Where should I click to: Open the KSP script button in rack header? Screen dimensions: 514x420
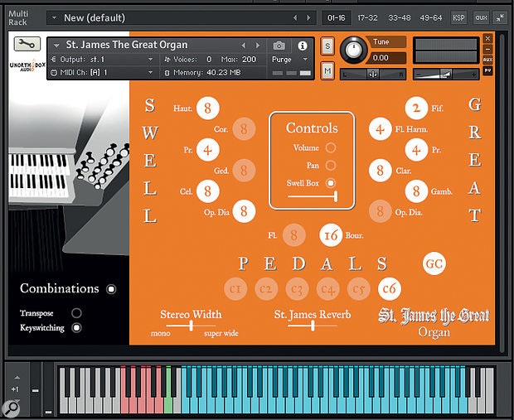click(458, 17)
